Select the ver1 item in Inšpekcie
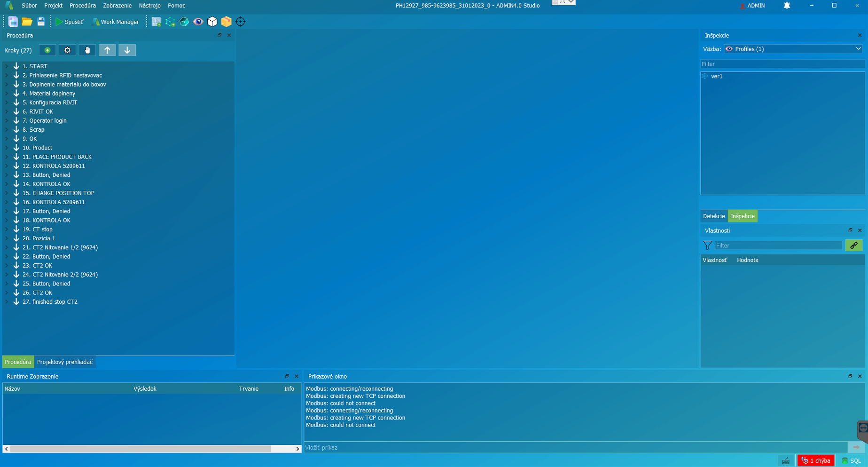This screenshot has width=868, height=467. (717, 76)
